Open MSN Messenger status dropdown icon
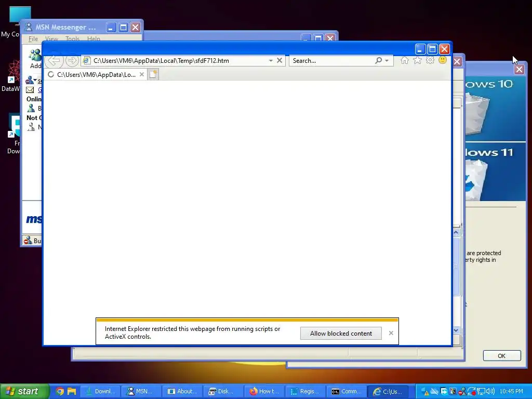Viewport: 532px width, 399px height. (x=31, y=80)
